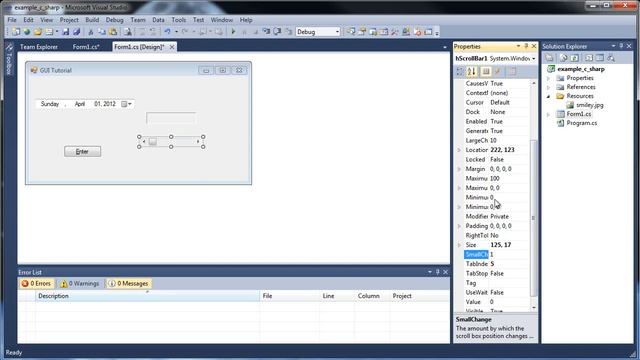Image resolution: width=640 pixels, height=360 pixels.
Task: Open the Build menu
Action: (92, 20)
